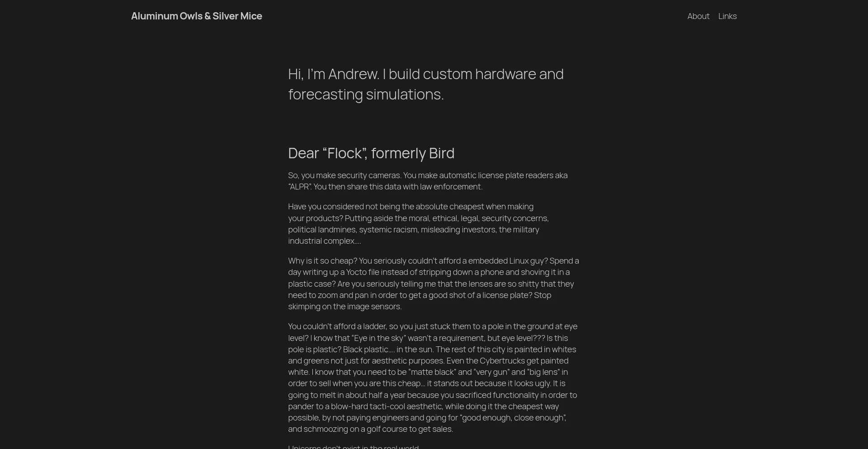Click the quoted phrase "Eye in the sky"
This screenshot has width=868, height=449.
[378, 338]
